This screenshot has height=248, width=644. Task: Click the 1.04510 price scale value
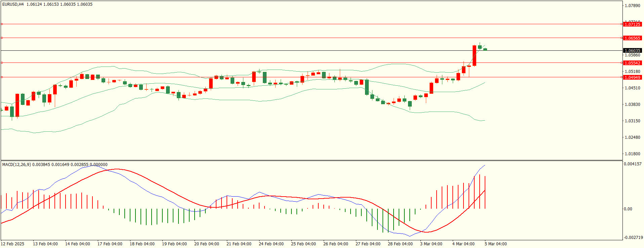633,88
